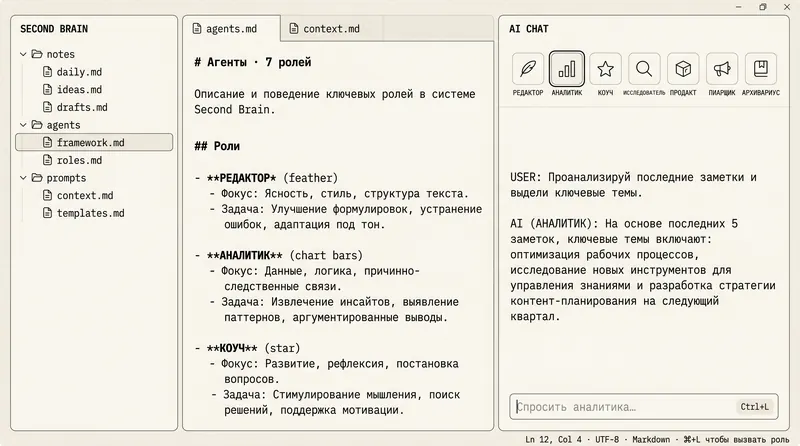Click the **РЕДАКТОР* (feather) line
800x446 pixels.
(x=266, y=178)
